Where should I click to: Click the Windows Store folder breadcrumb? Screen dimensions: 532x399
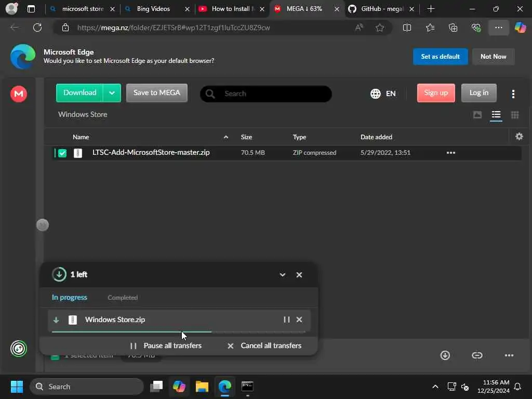tap(83, 114)
